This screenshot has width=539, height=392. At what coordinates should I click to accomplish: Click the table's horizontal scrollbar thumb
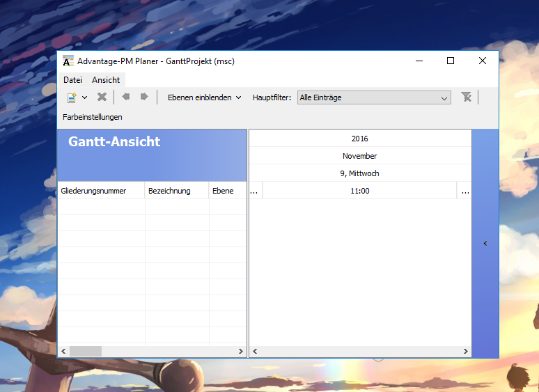click(x=86, y=351)
